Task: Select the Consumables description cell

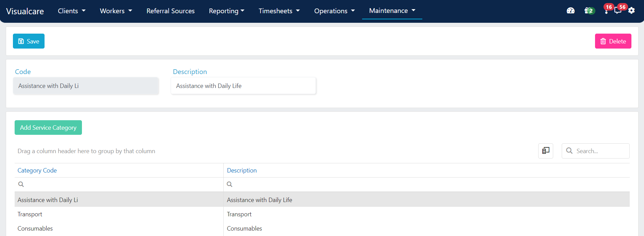Action: [x=427, y=228]
